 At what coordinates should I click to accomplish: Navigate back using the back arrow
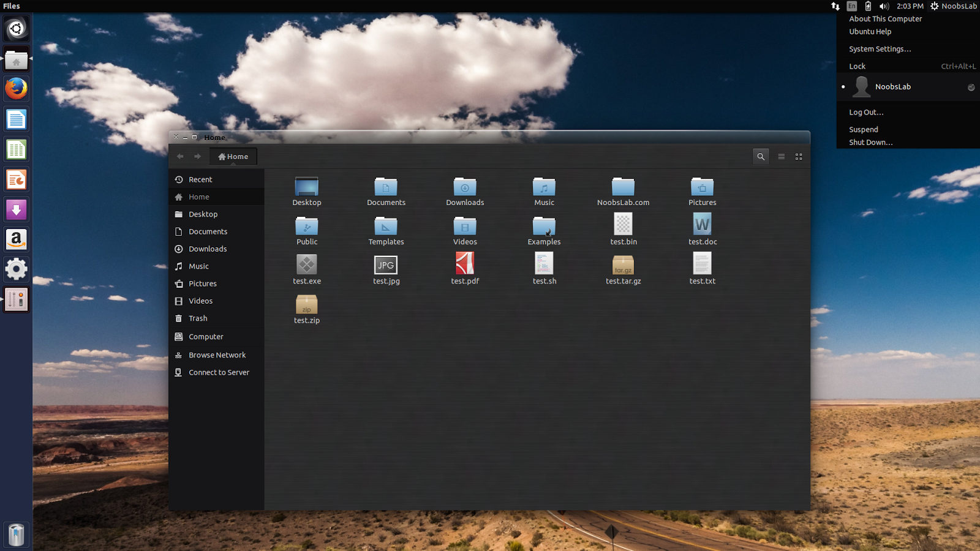tap(181, 157)
